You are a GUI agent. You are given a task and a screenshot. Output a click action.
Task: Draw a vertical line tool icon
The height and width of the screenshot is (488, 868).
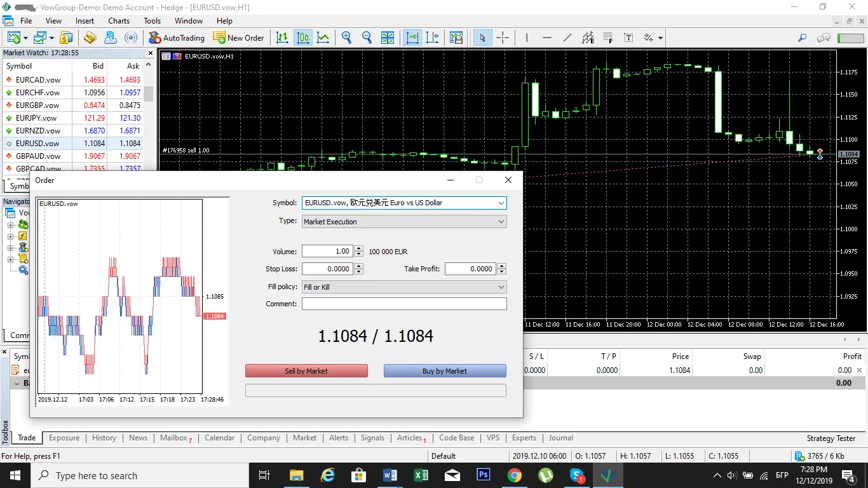point(526,37)
